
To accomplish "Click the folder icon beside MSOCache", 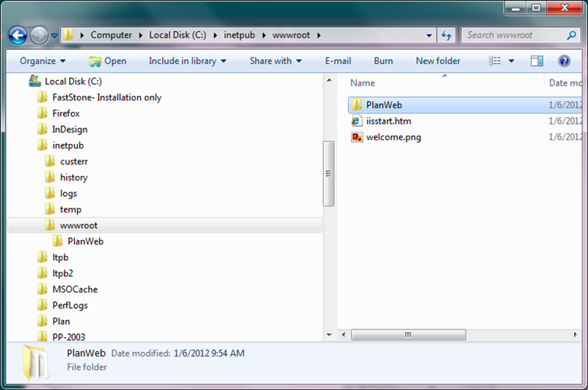I will point(42,289).
